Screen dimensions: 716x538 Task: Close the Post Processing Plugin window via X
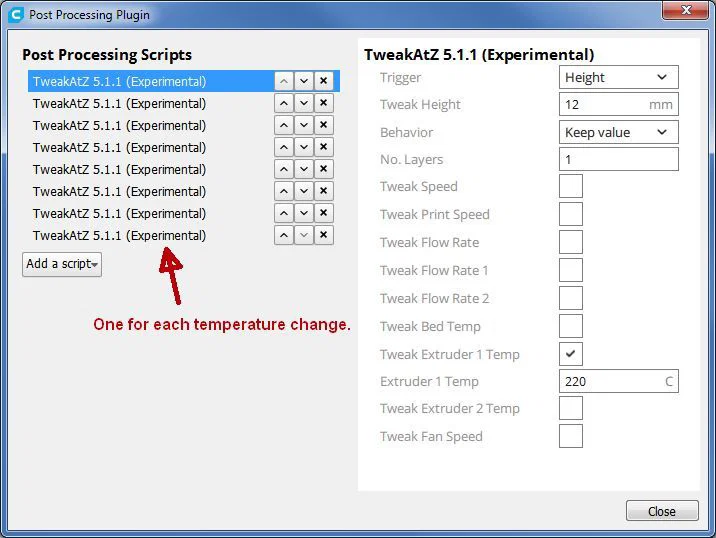685,10
